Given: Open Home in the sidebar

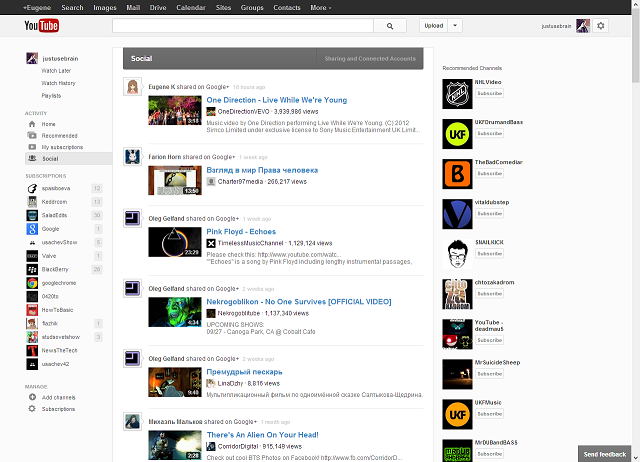Looking at the screenshot, I should (48, 124).
